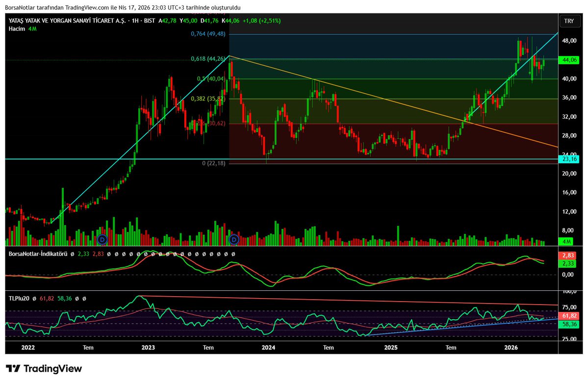Click the YATAŞ YATAK VE YORGAN symbol title
The height and width of the screenshot is (383, 588).
pyautogui.click(x=67, y=21)
